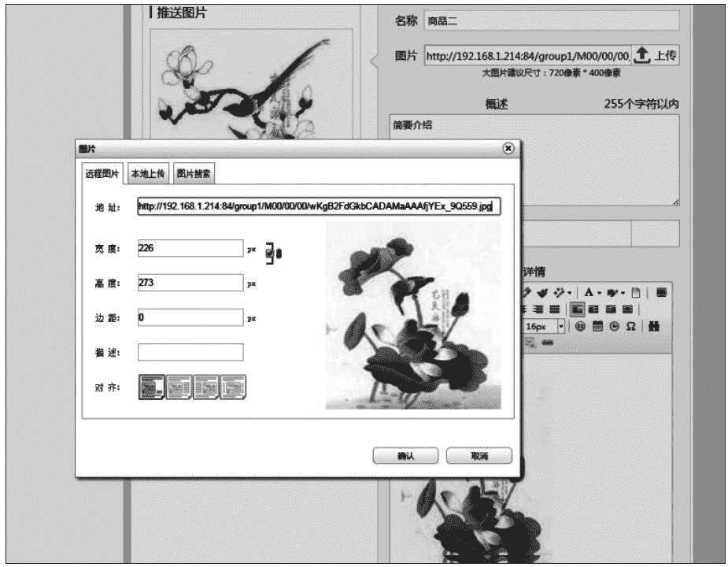The image size is (728, 567).
Task: Click the calendar date icon in editor toolbar
Action: coord(597,326)
